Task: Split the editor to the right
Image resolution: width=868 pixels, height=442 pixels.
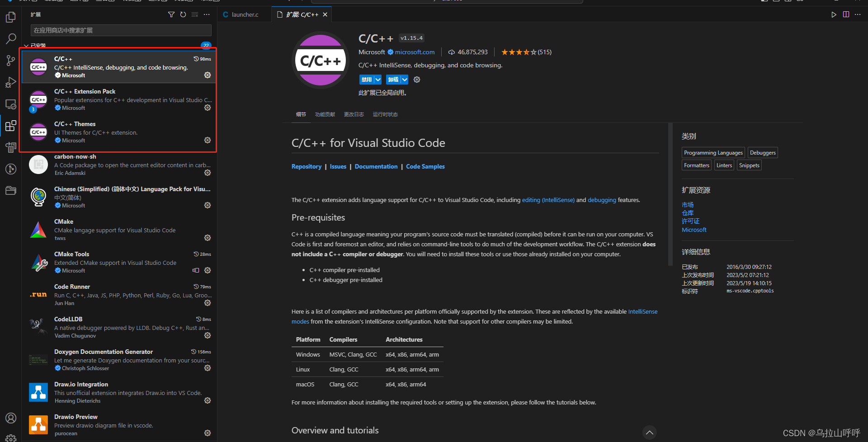Action: [x=846, y=15]
